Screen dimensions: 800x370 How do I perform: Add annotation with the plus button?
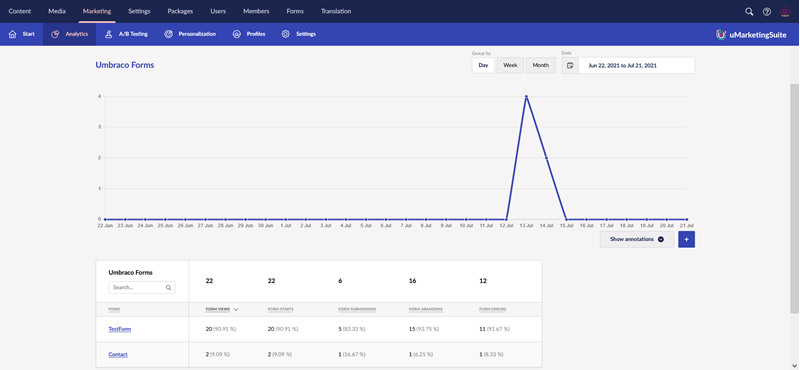pyautogui.click(x=686, y=239)
